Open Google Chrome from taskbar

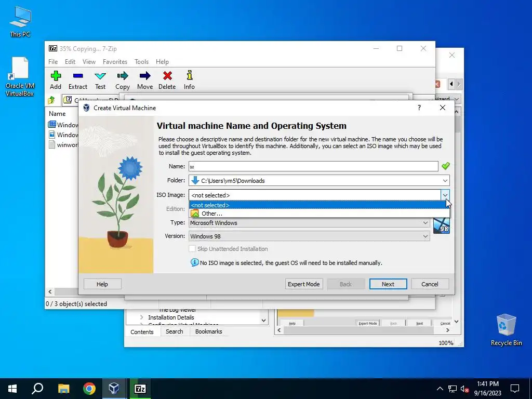89,389
